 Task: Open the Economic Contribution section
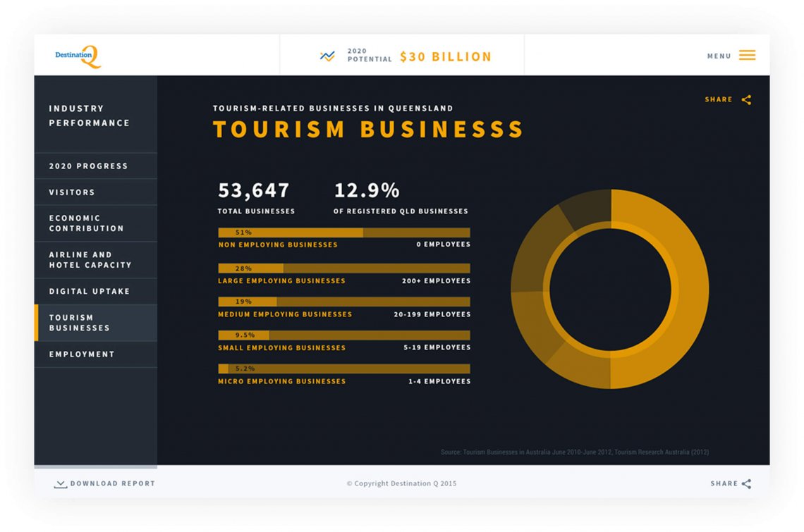click(96, 223)
